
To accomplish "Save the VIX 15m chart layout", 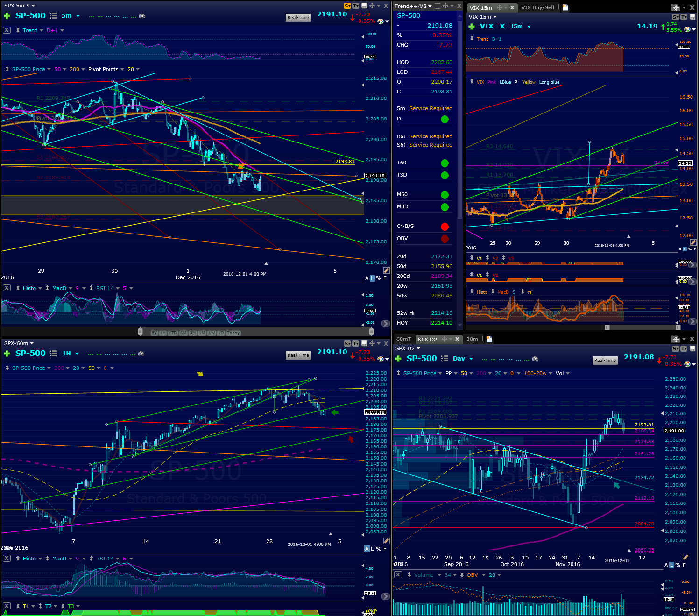I will 692,17.
